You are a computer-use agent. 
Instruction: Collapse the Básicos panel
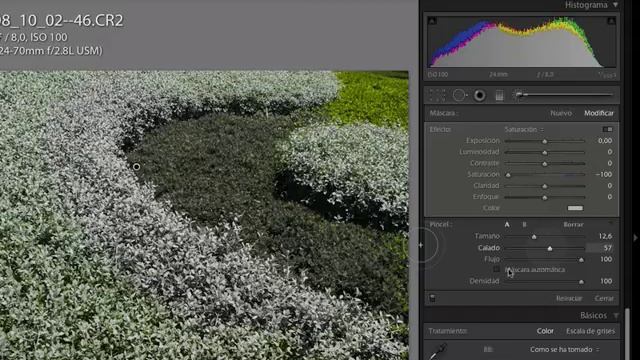616,316
